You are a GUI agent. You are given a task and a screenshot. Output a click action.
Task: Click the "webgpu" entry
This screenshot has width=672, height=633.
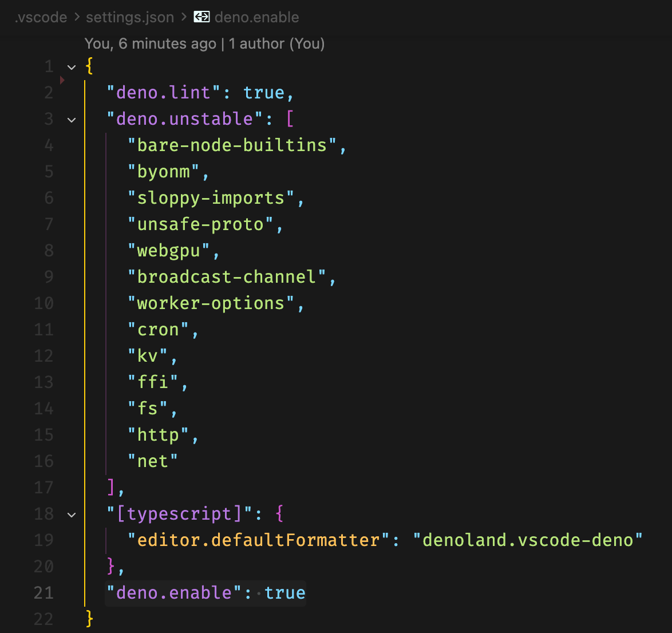pos(168,250)
